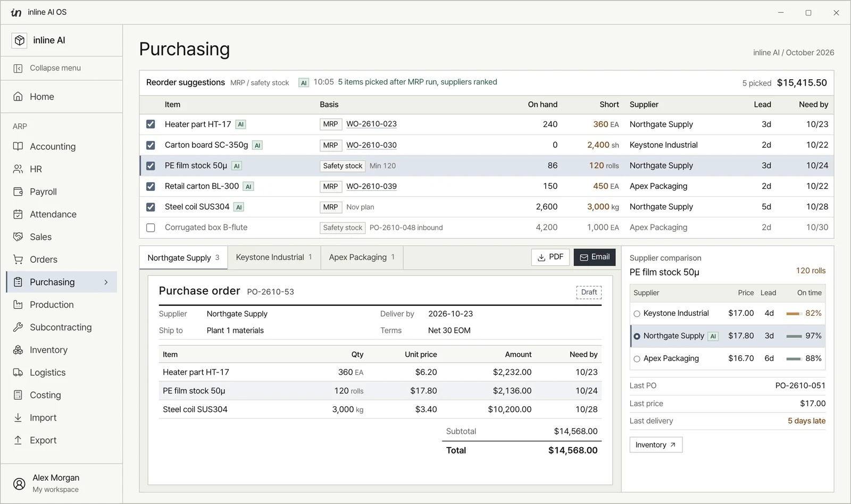Switch to the Keystone Industrial tab
This screenshot has height=504, width=851.
coord(274,257)
